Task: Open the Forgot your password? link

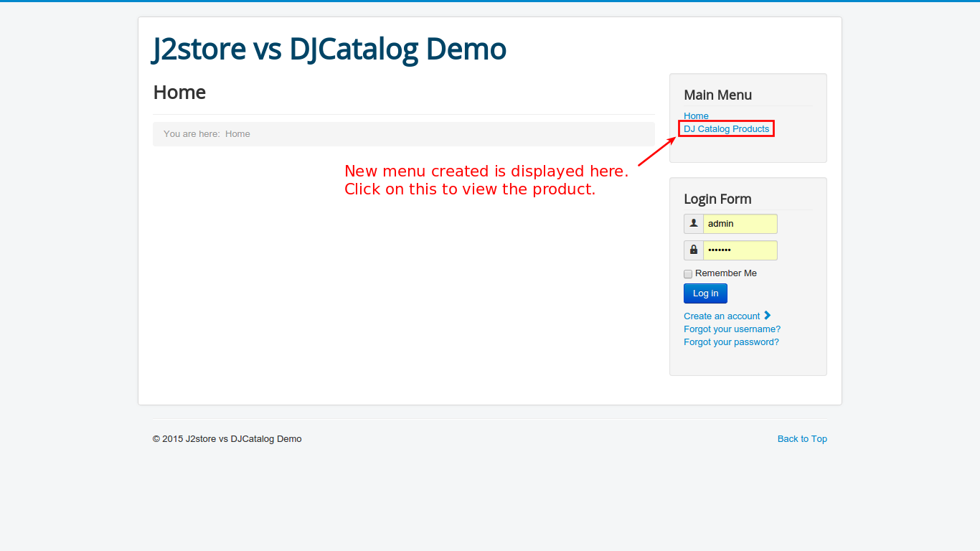Action: pyautogui.click(x=731, y=342)
